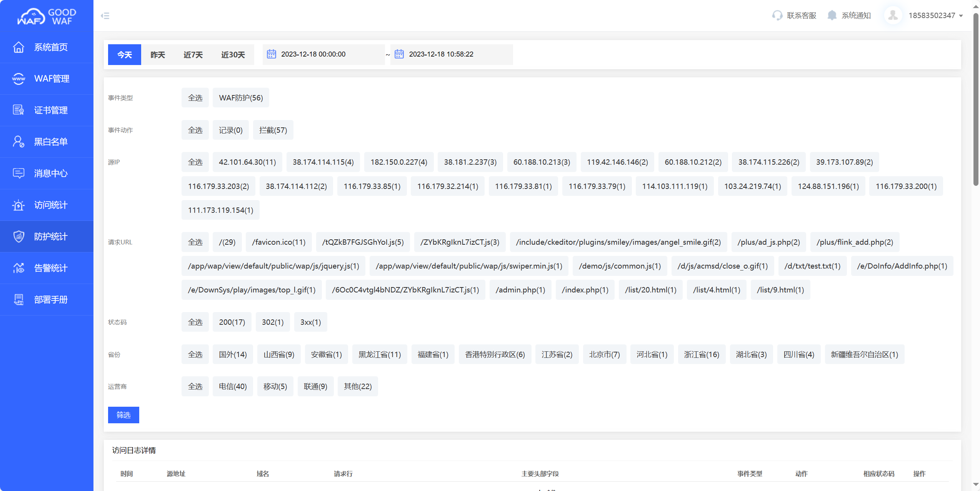Contact support via 联系客服

[x=794, y=15]
